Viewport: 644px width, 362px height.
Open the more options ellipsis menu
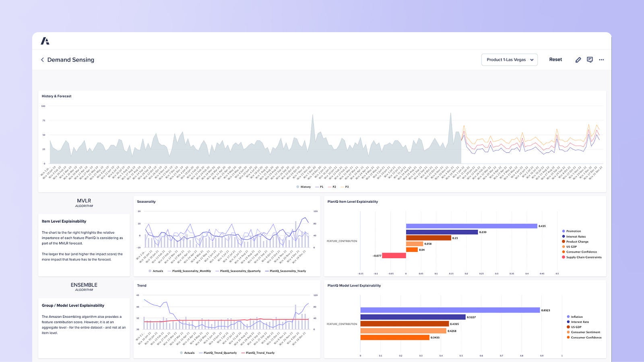tap(602, 60)
